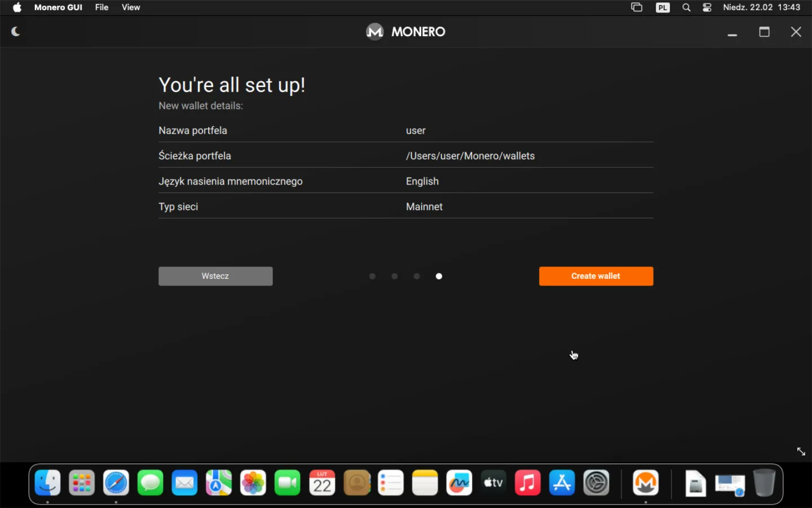Maximize the Monero window
The image size is (812, 508).
pos(764,32)
